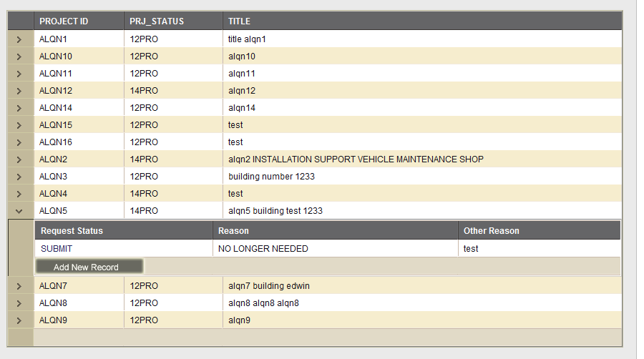
Task: Click the Add New Record button
Action: 89,267
